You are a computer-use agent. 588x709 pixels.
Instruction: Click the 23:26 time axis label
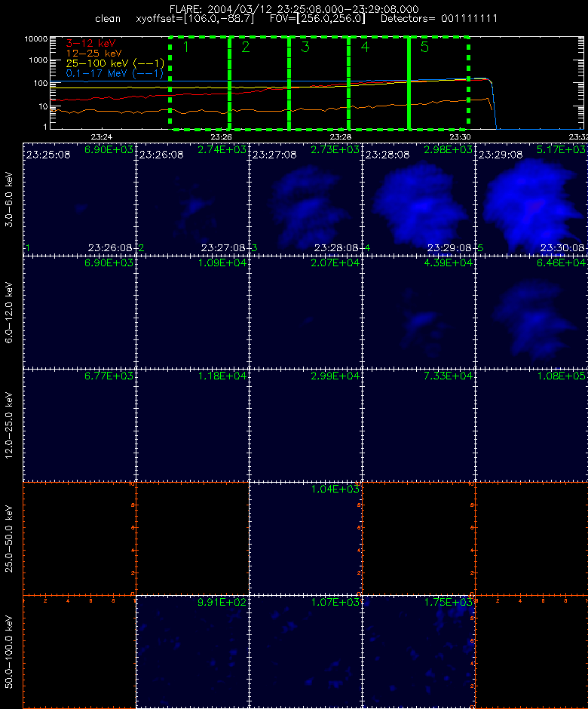tap(221, 137)
